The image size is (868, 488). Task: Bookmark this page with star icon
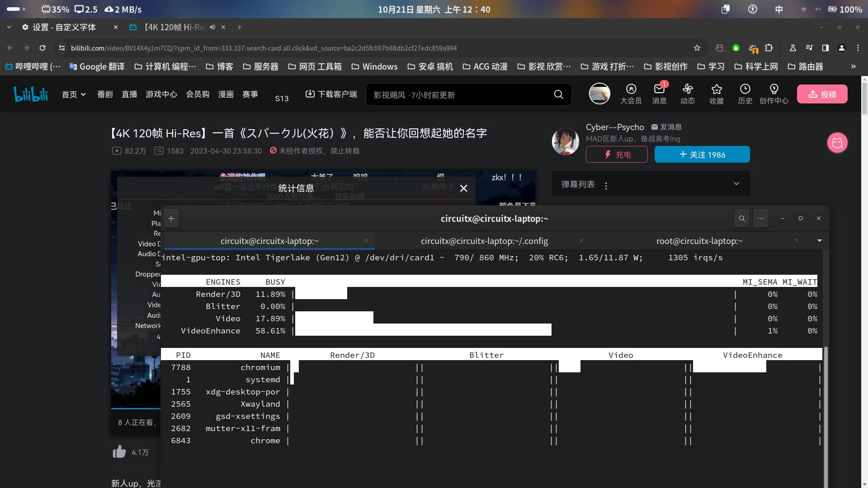[x=697, y=48]
